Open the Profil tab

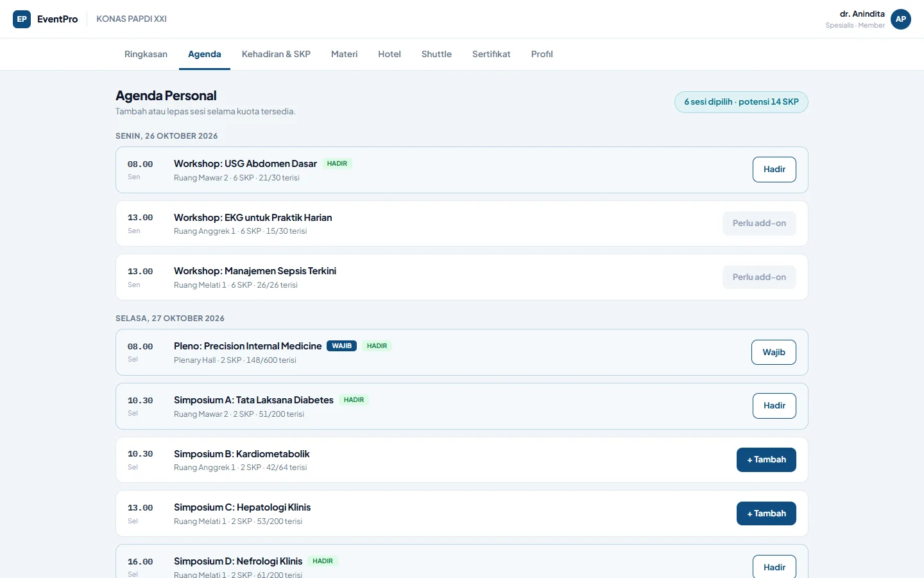click(x=542, y=54)
